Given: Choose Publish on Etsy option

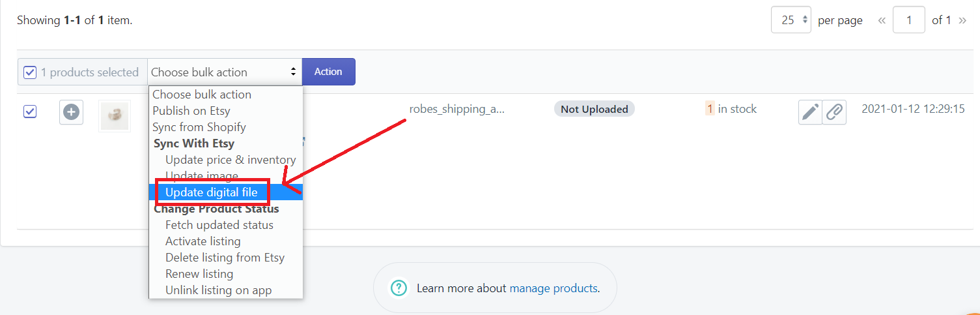Looking at the screenshot, I should [191, 111].
